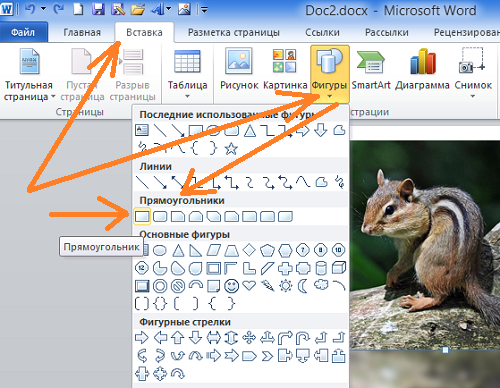Select the text box shape in recently used shapes

click(x=142, y=130)
